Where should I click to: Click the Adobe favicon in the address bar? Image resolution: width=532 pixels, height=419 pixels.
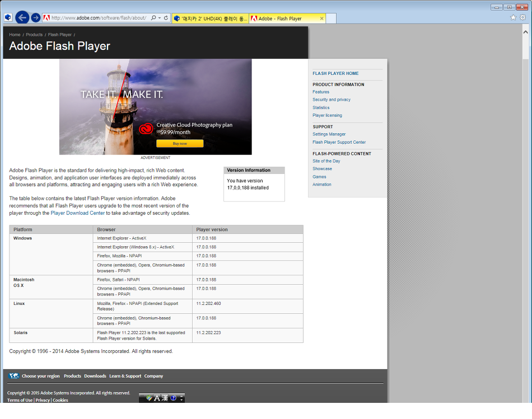click(46, 18)
